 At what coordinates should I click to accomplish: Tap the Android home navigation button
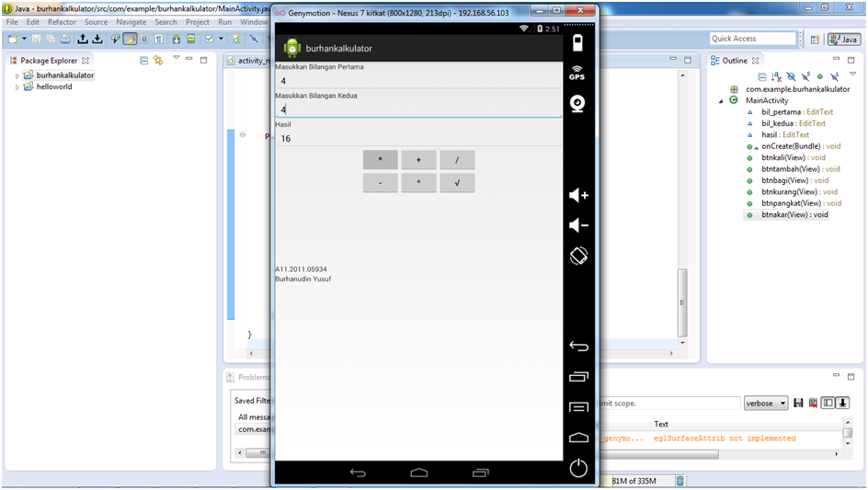point(419,473)
